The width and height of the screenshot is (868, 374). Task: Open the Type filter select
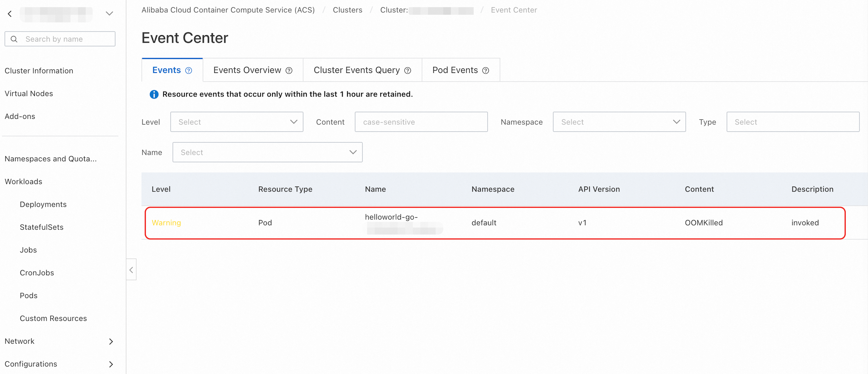pyautogui.click(x=793, y=122)
